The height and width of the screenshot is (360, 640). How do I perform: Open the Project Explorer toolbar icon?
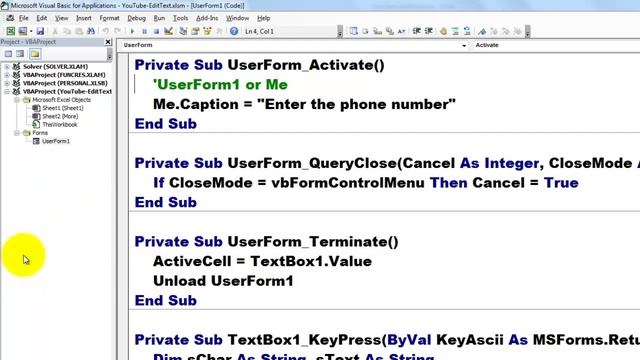click(x=183, y=31)
